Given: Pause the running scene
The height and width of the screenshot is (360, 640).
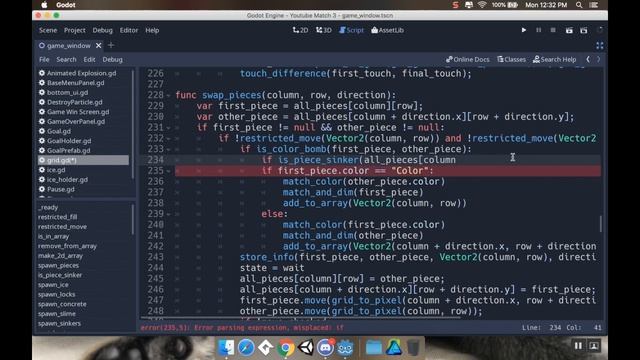Looking at the screenshot, I should pos(538,30).
